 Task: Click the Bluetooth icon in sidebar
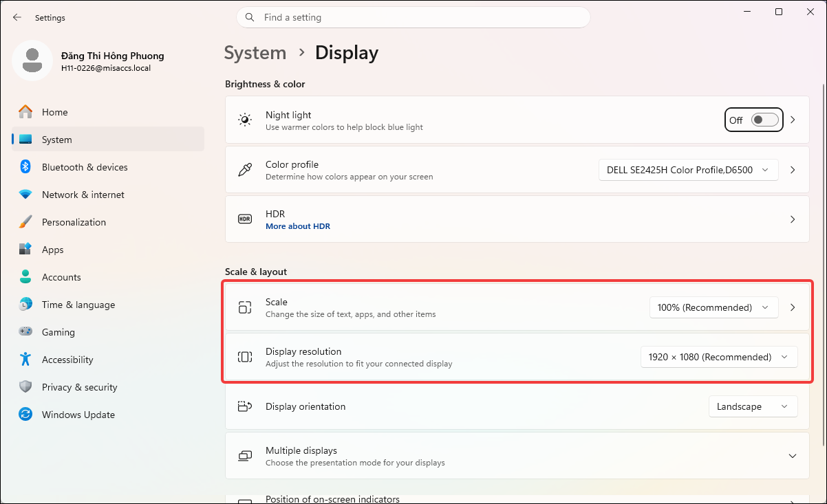pos(25,167)
